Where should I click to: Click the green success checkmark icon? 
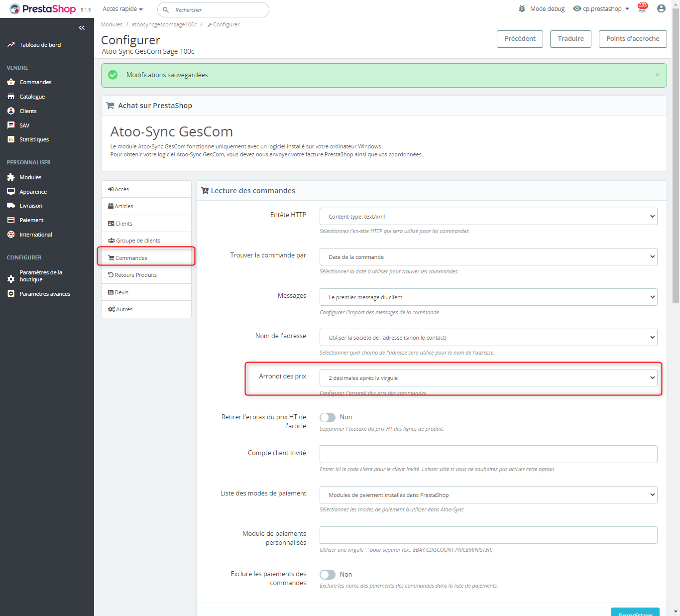[113, 75]
